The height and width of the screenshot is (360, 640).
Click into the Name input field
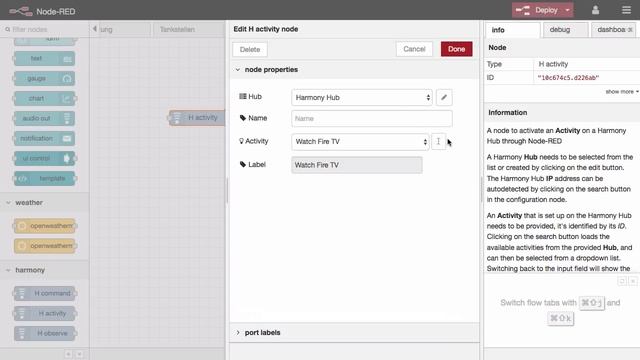point(371,118)
